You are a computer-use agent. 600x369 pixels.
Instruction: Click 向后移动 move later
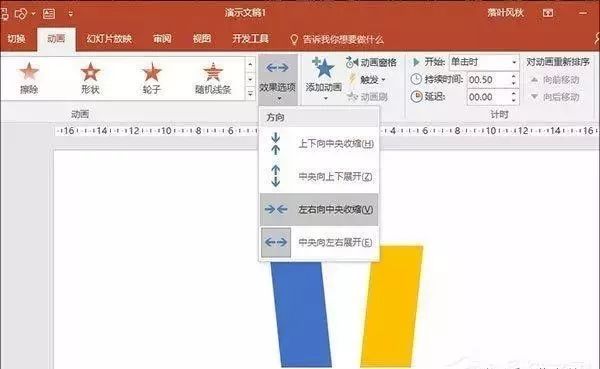[555, 97]
